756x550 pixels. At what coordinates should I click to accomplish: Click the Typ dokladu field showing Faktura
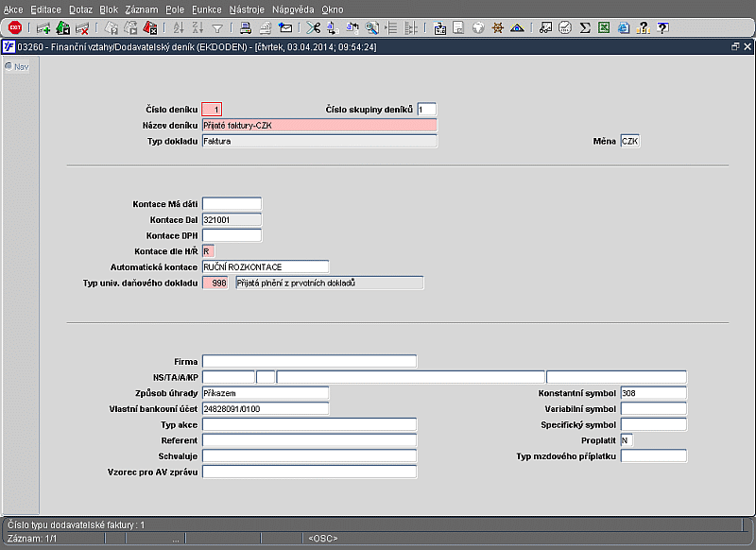pos(319,141)
